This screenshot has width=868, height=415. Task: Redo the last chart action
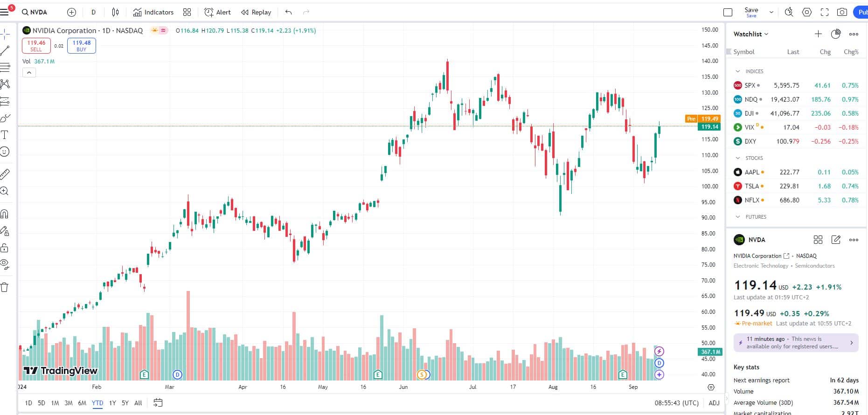(x=306, y=12)
